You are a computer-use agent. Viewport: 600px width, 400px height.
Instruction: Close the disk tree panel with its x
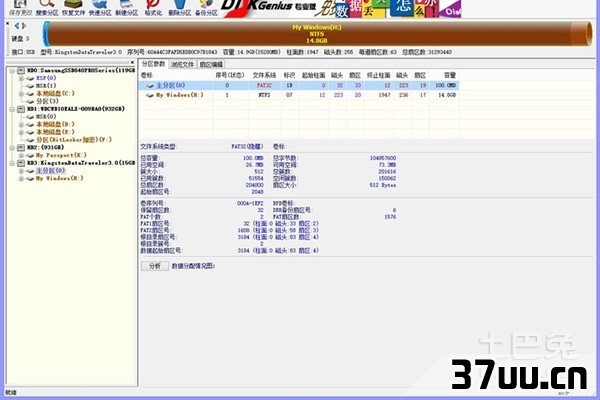(x=132, y=62)
